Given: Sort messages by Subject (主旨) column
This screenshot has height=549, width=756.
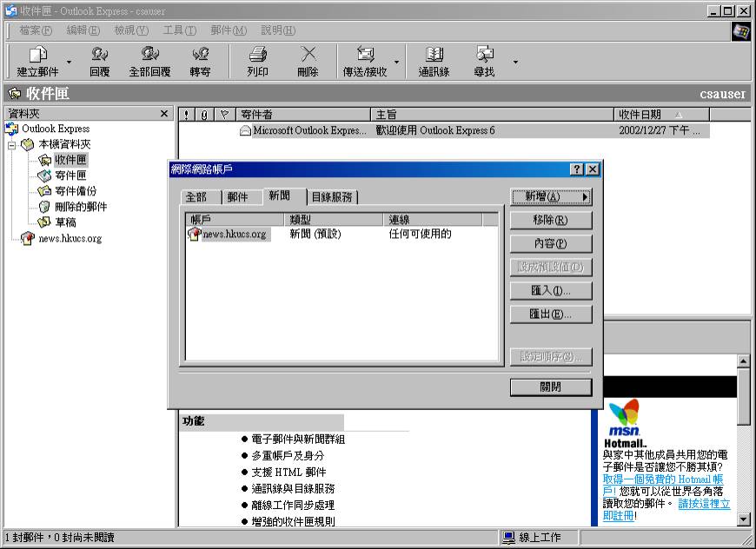Looking at the screenshot, I should point(492,115).
